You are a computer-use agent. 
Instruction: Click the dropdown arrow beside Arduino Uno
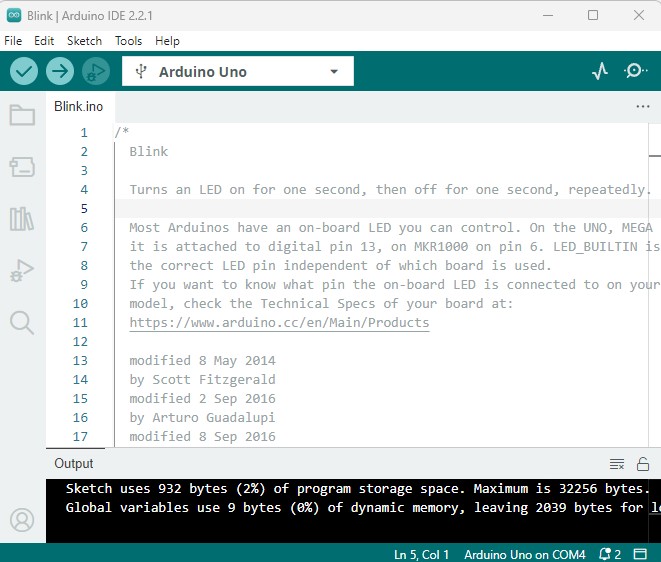[334, 71]
